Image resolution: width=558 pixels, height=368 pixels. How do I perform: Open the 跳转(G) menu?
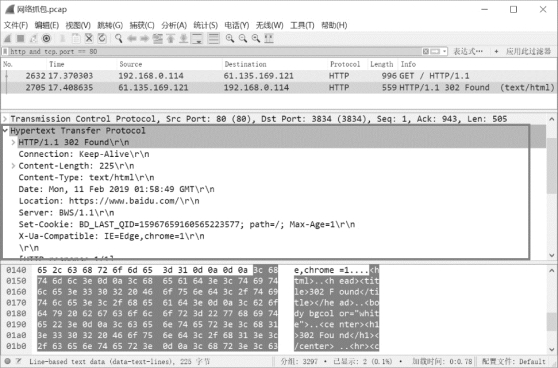coord(110,25)
